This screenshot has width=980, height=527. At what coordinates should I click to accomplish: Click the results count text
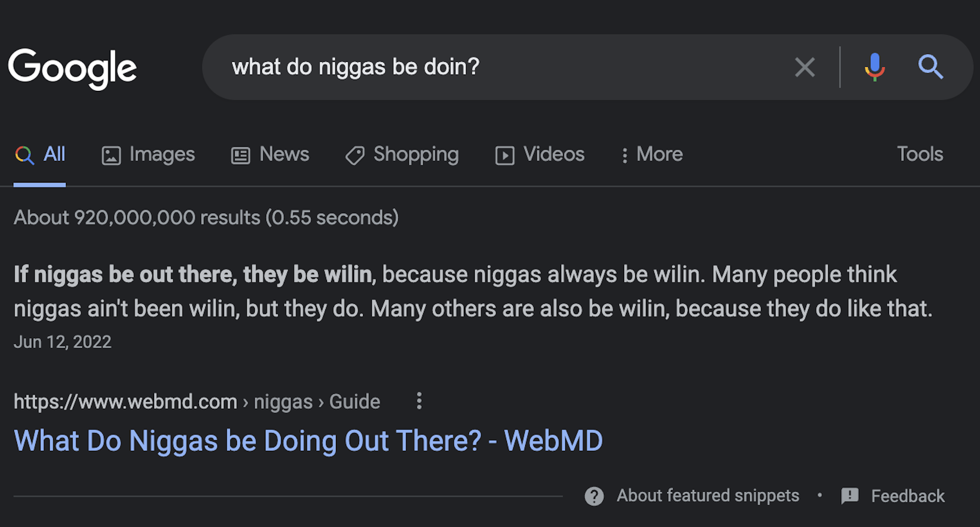[x=206, y=217]
